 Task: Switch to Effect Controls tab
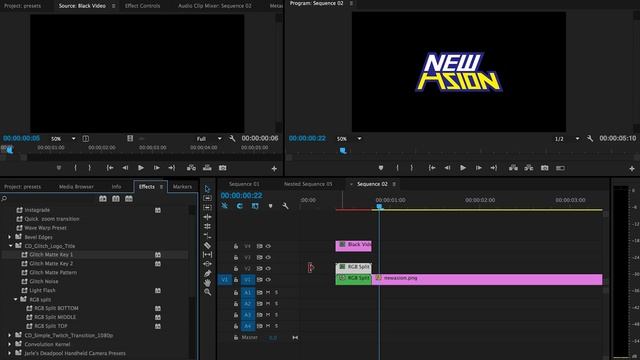(x=142, y=6)
